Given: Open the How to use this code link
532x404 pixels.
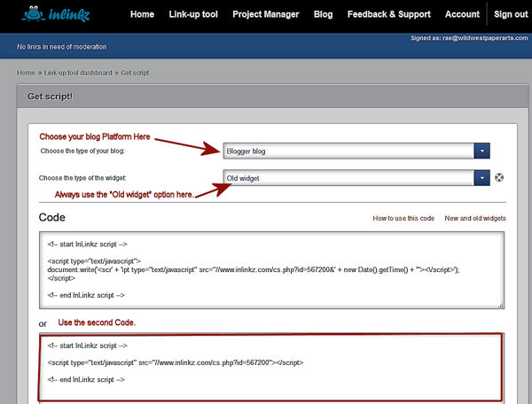Looking at the screenshot, I should [x=403, y=218].
